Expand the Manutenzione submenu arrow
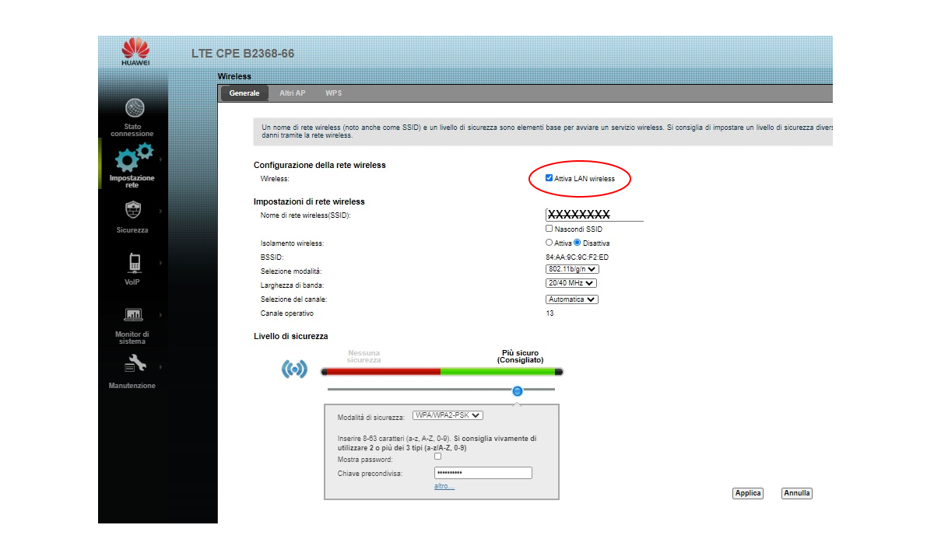Viewport: 934px width, 560px height. (x=161, y=366)
